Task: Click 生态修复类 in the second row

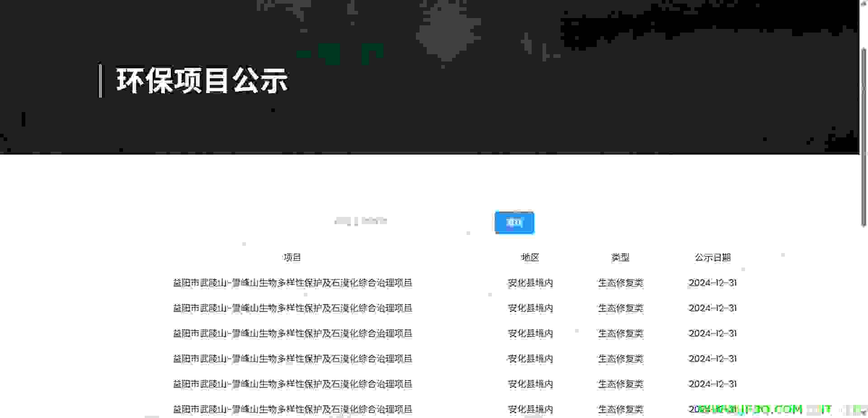Action: pyautogui.click(x=621, y=308)
